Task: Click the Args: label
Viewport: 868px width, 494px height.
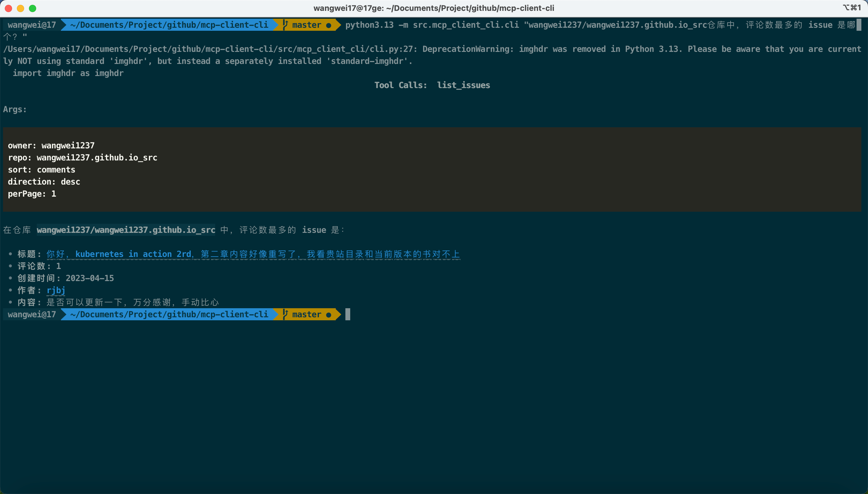Action: point(15,109)
